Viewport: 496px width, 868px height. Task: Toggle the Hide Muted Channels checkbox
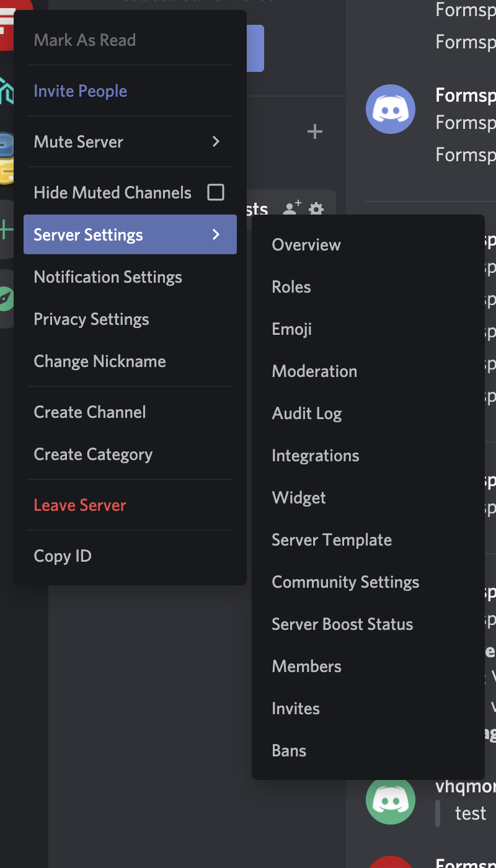click(x=216, y=192)
